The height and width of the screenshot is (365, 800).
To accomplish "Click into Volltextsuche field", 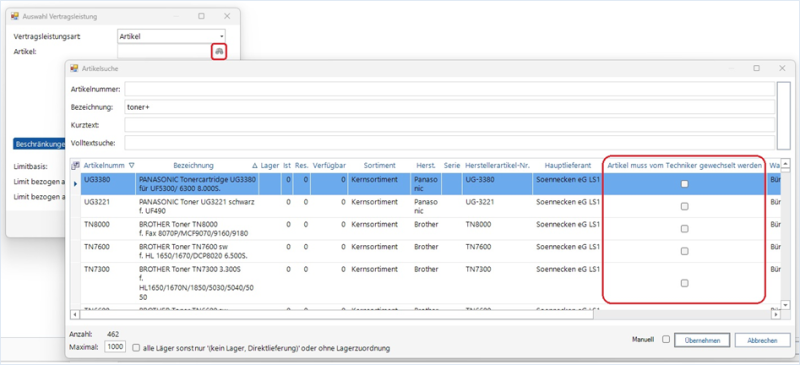I will [449, 142].
